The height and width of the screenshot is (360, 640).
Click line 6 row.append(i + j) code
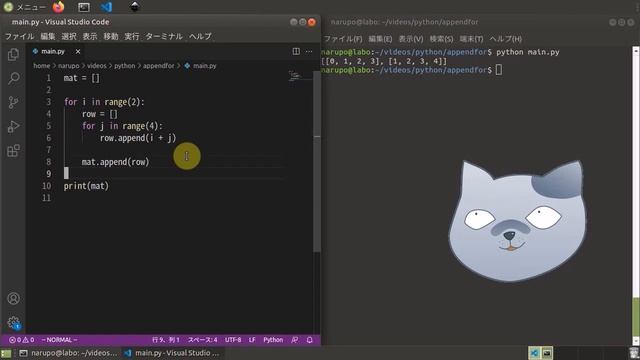(138, 138)
